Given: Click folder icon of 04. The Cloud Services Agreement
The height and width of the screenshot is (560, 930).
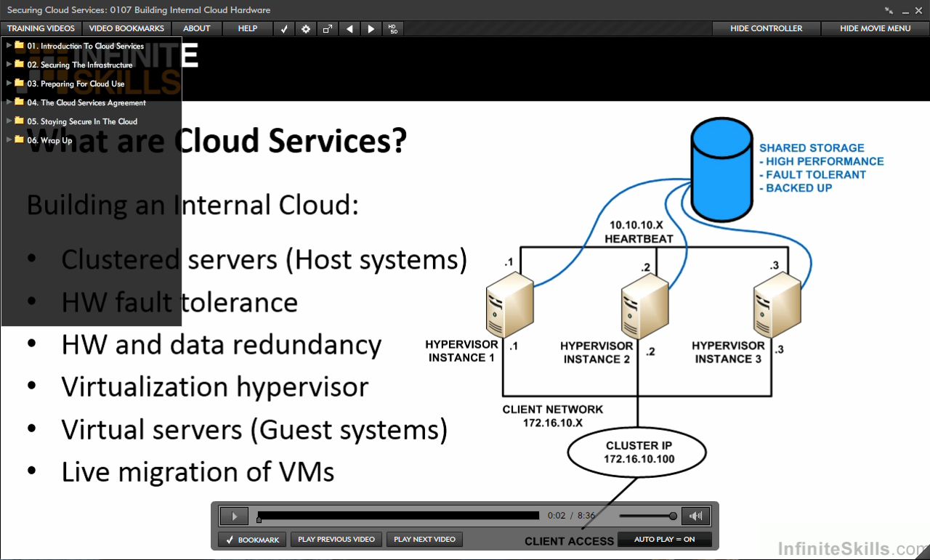Looking at the screenshot, I should [20, 102].
